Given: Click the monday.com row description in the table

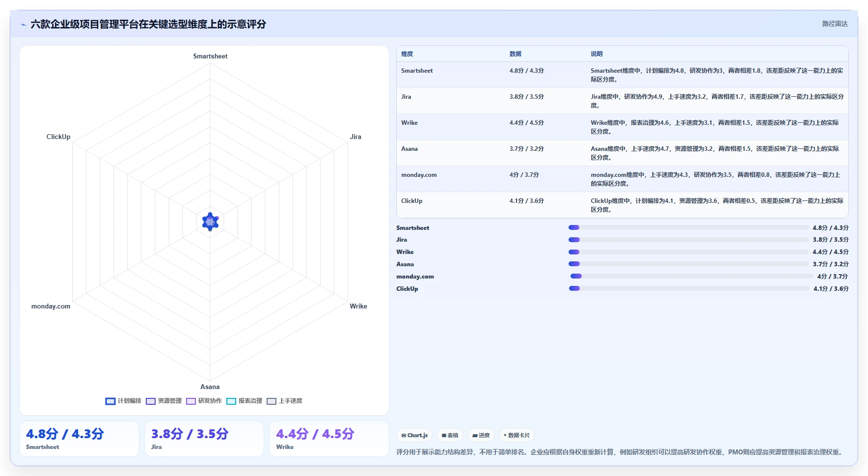Looking at the screenshot, I should point(715,179).
